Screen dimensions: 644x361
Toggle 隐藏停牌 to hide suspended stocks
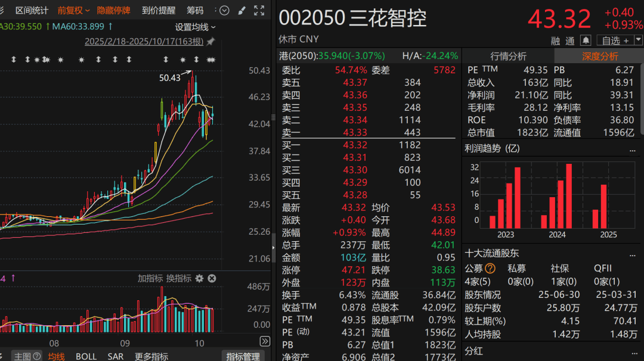(x=113, y=10)
